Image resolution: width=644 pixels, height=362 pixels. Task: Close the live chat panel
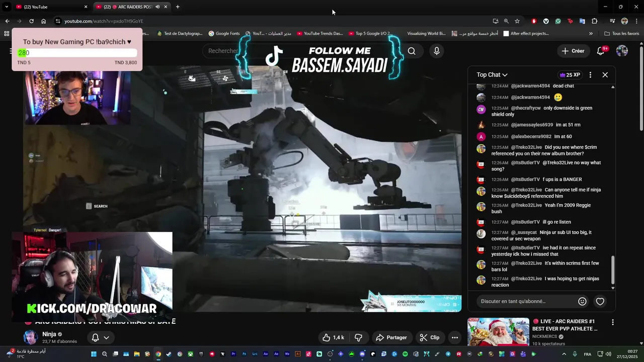tap(605, 75)
